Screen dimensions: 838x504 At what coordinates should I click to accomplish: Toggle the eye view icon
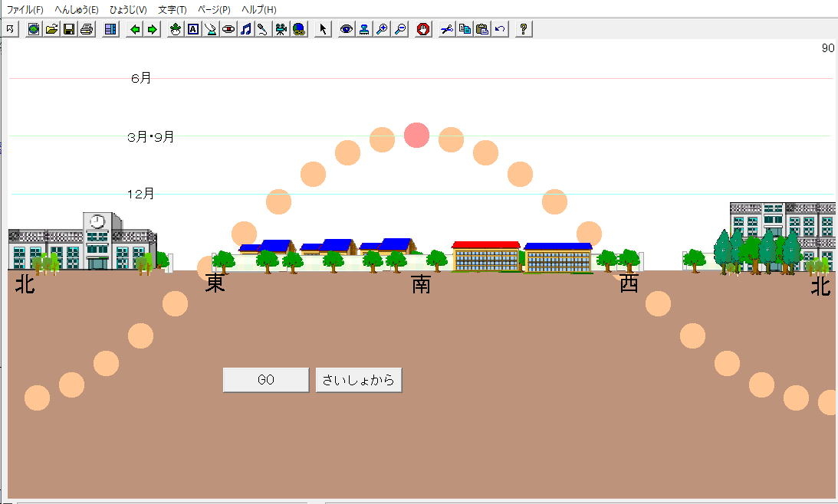pos(347,29)
